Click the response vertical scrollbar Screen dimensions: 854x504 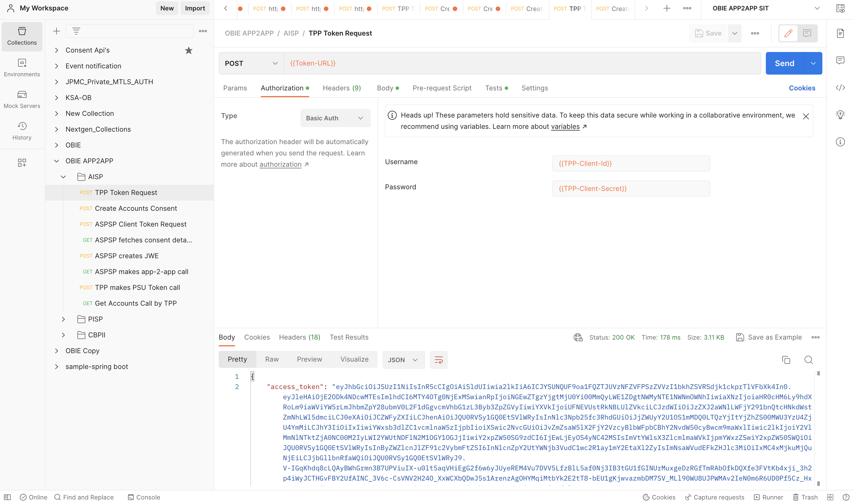[818, 428]
